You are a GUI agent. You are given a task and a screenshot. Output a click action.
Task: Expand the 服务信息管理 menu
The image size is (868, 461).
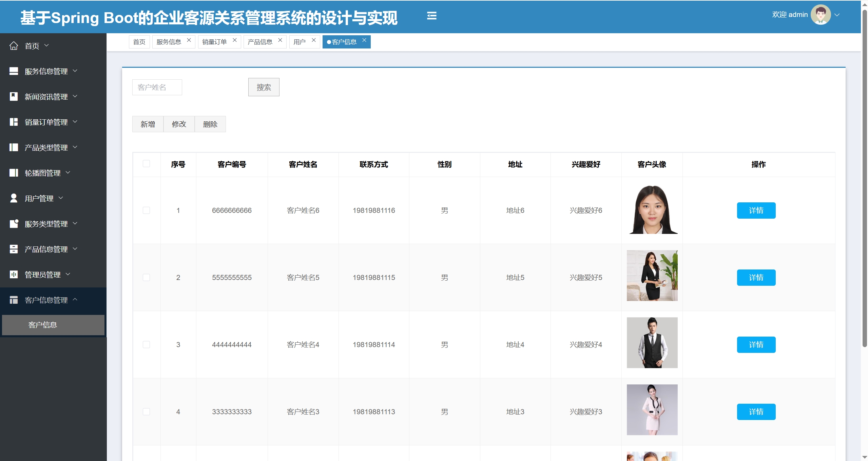click(x=75, y=71)
